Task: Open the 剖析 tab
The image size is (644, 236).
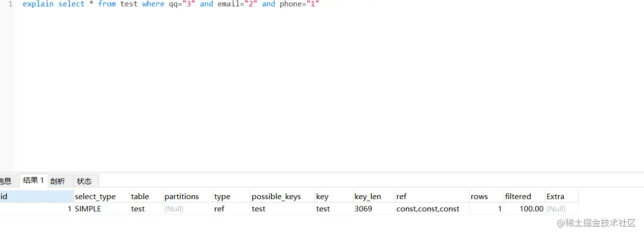Action: [58, 181]
